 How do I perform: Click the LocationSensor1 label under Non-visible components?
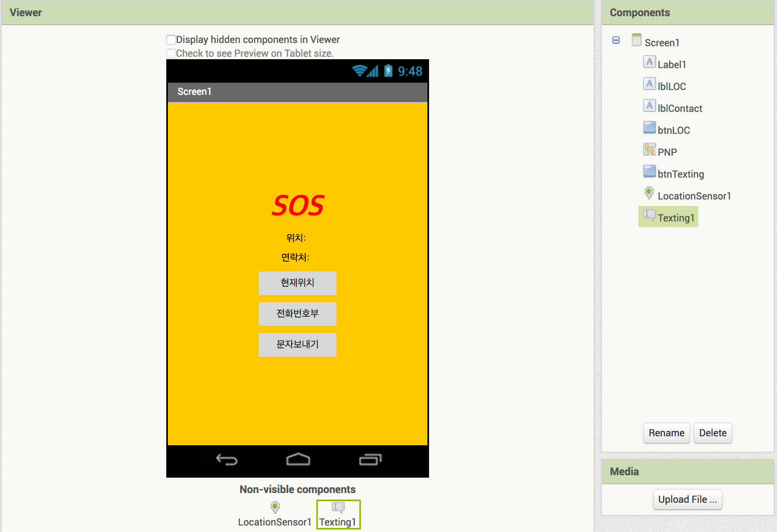click(275, 522)
